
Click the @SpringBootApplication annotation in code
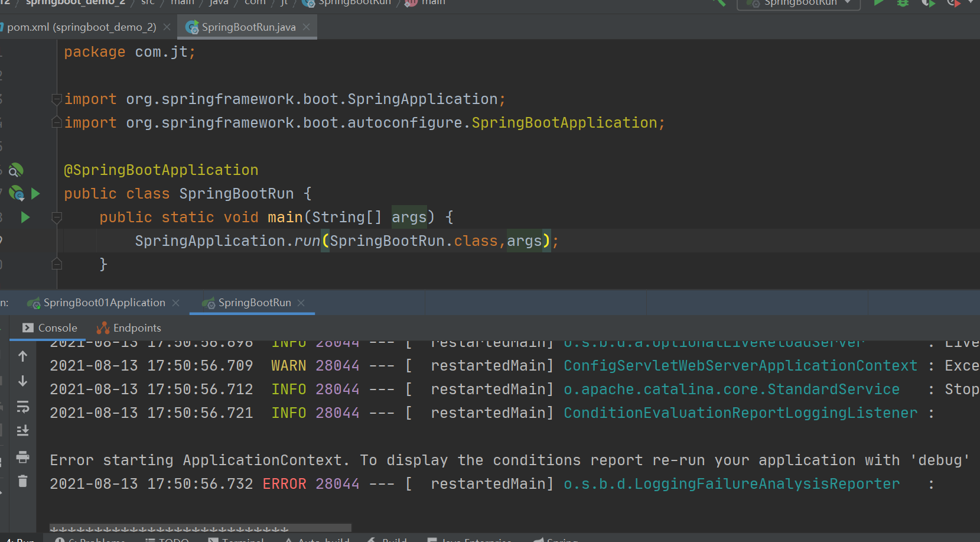[x=161, y=170]
